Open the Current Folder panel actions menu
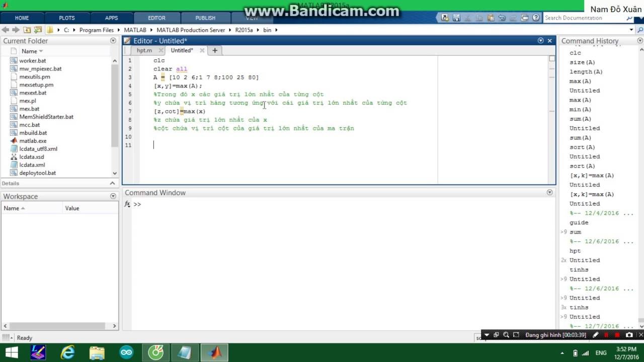Screen dimensions: 644x362 click(113, 41)
